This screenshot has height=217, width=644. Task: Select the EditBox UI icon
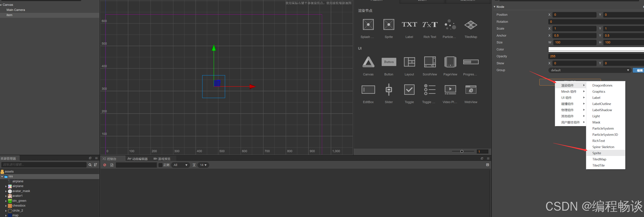coord(368,90)
